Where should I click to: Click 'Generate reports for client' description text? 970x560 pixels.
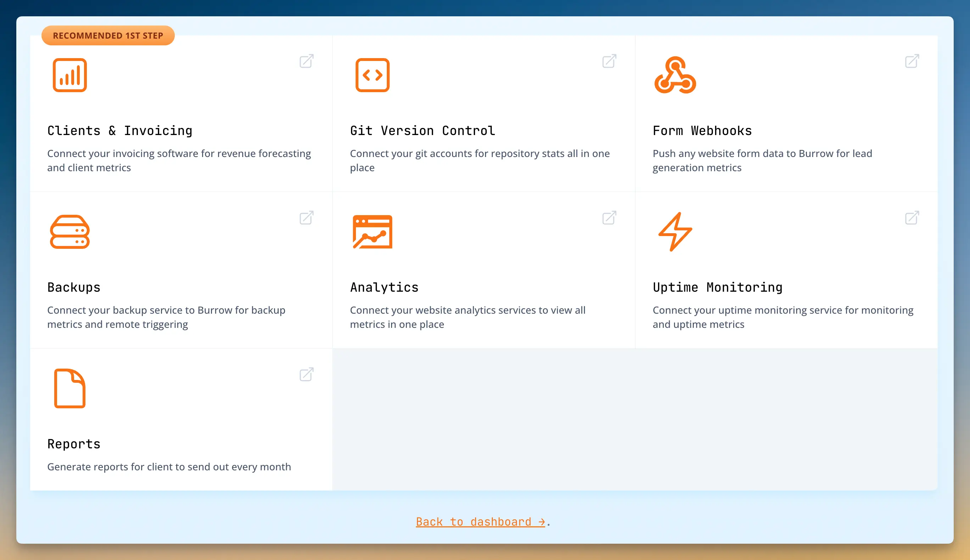tap(169, 466)
